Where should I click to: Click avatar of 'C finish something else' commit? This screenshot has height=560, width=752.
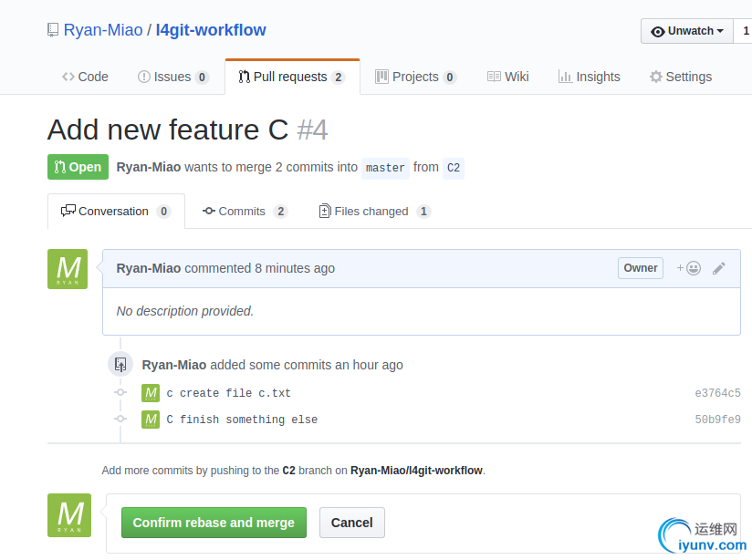151,420
